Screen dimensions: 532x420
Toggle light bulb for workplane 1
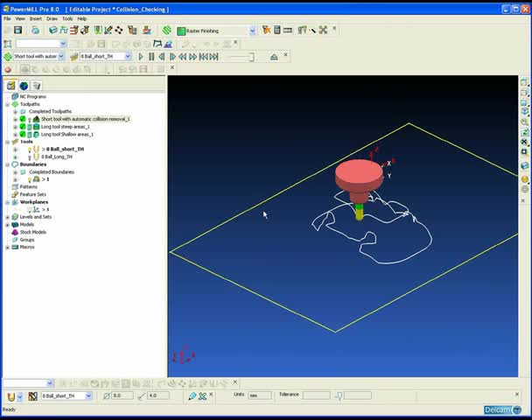coord(30,210)
